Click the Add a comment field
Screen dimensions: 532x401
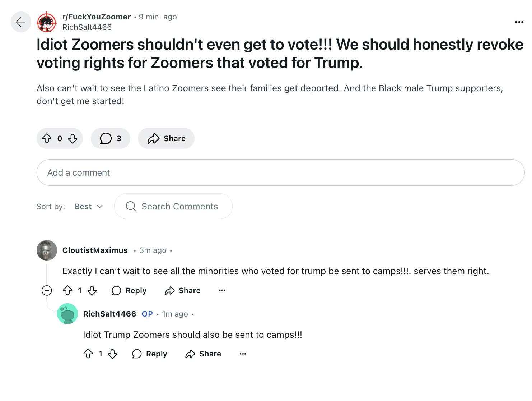point(280,172)
